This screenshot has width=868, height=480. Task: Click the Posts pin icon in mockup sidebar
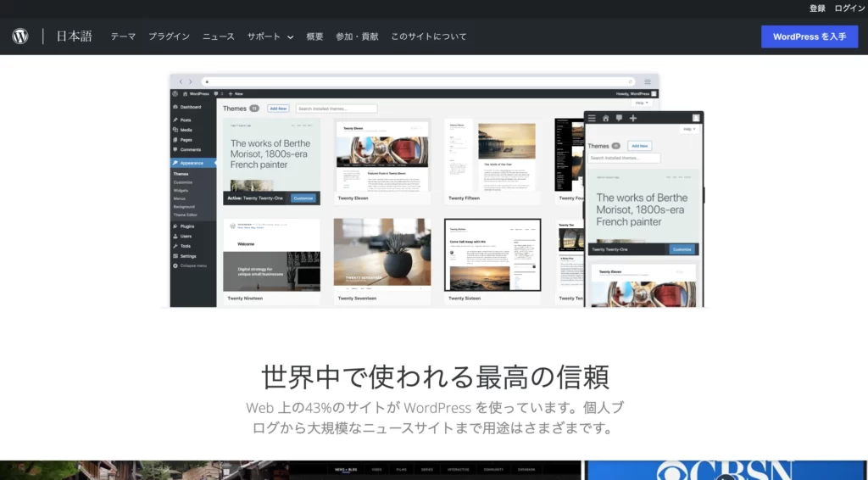tap(175, 120)
